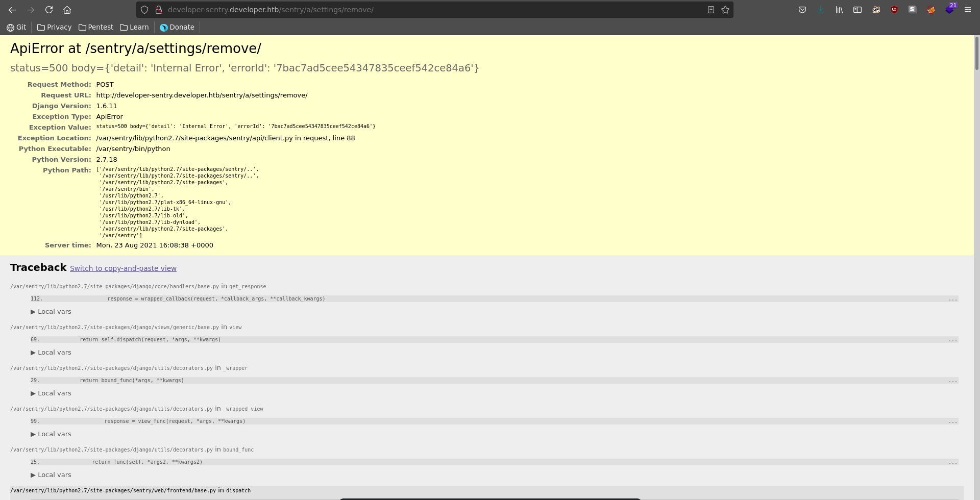The image size is (980, 500).
Task: Click Switch to copy-and-paste view link
Action: coord(123,268)
